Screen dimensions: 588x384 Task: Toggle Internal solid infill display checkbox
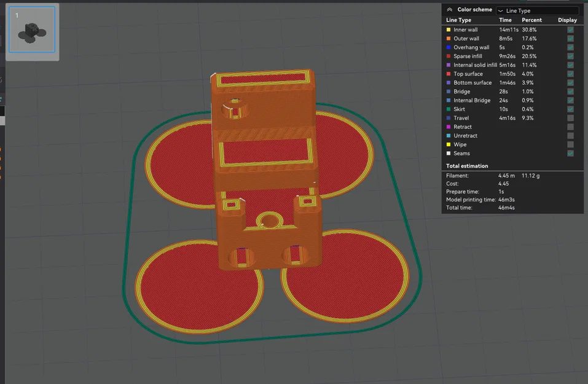coord(570,65)
